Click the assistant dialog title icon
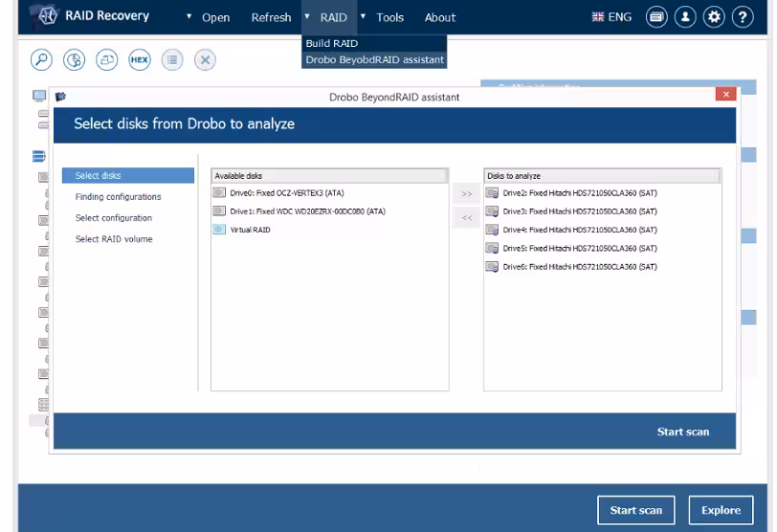Screen dimensions: 777x532 61,97
